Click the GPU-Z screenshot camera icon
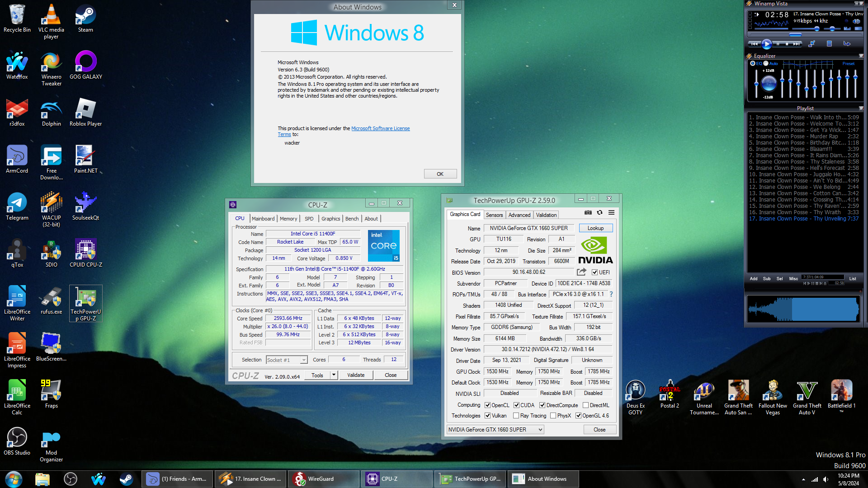 pos(588,212)
